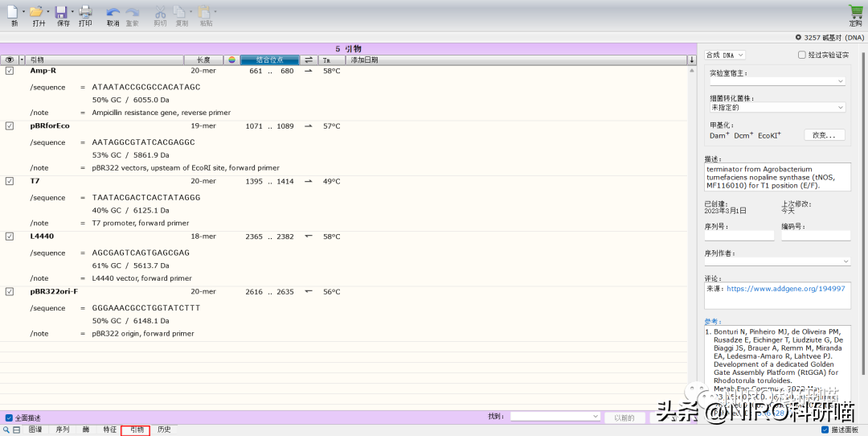Click the Print (打印) icon
This screenshot has height=436, width=868.
pos(85,12)
